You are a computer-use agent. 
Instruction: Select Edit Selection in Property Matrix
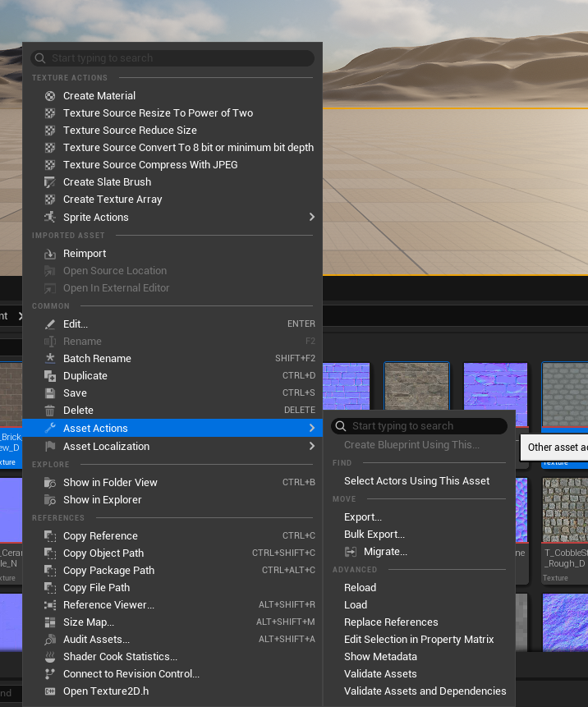coord(419,640)
